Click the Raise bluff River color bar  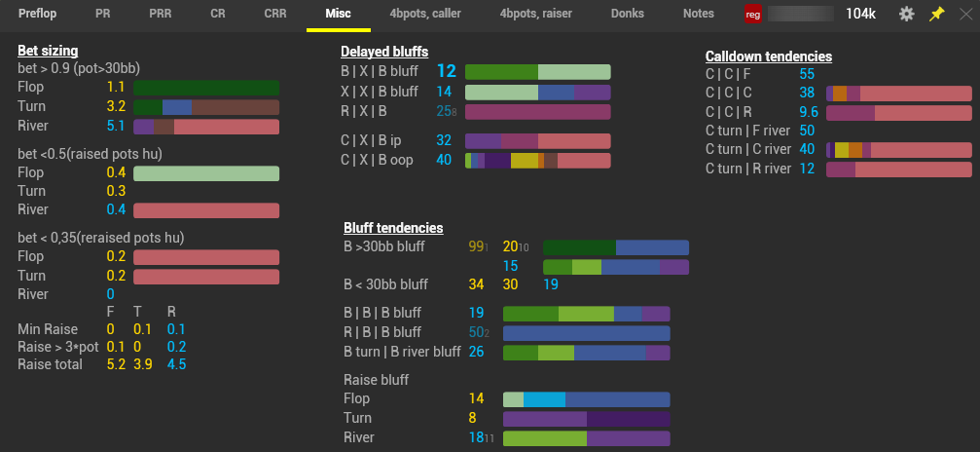point(586,438)
